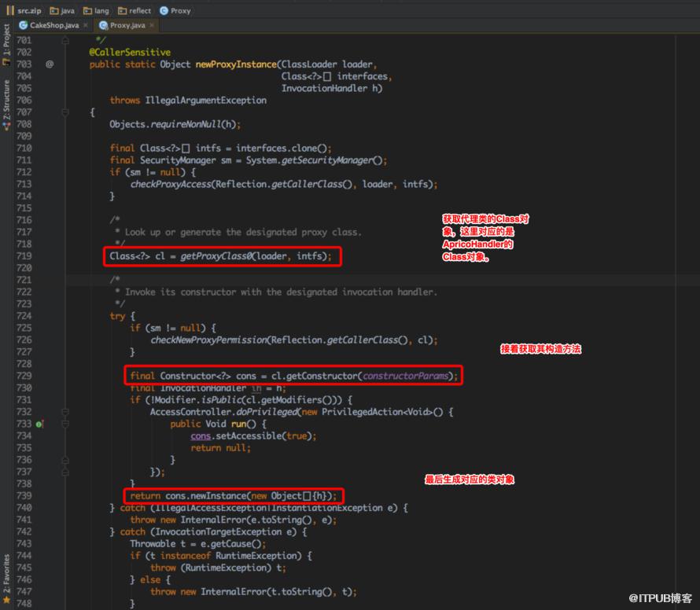This screenshot has width=700, height=610.
Task: Click the doPrivileged method call
Action: coord(267,412)
